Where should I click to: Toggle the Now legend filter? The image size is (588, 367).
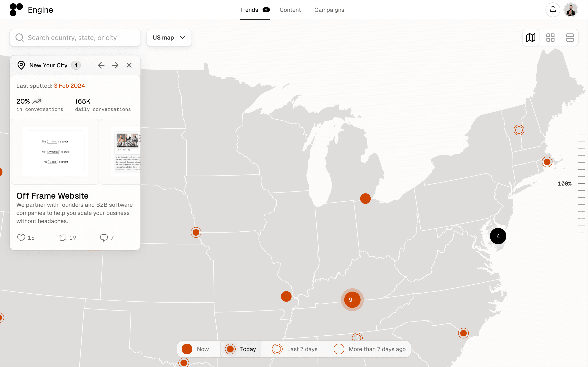(196, 349)
